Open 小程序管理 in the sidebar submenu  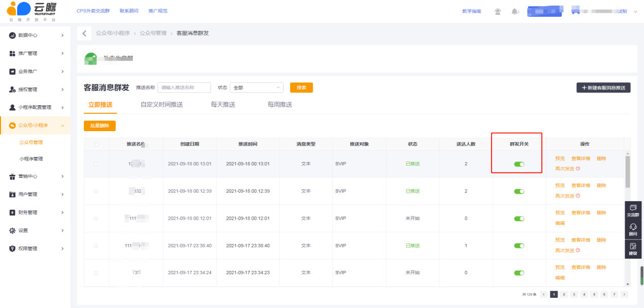[31, 159]
